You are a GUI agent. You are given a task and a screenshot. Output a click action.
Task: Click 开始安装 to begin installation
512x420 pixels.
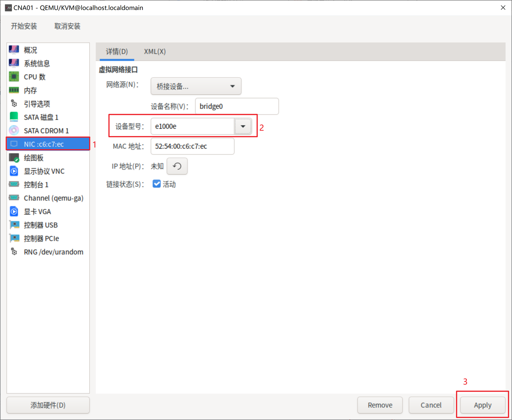tap(24, 26)
